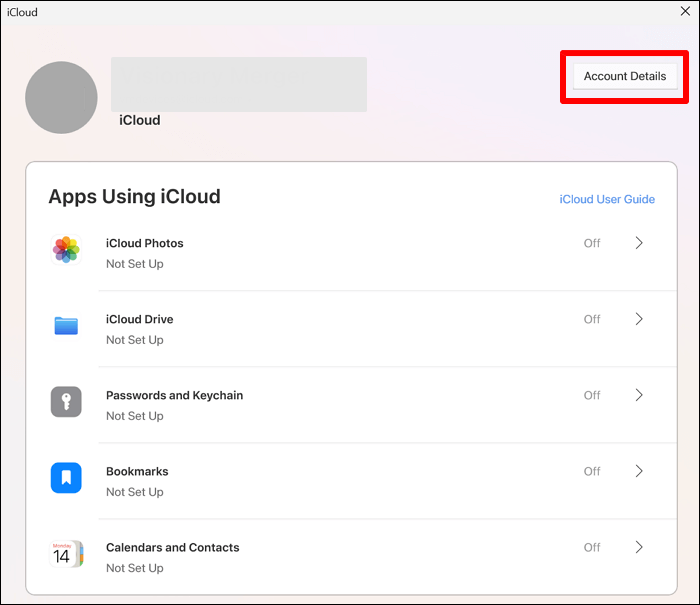Viewport: 700px width, 605px height.
Task: Expand iCloud Photos settings chevron
Action: [639, 243]
